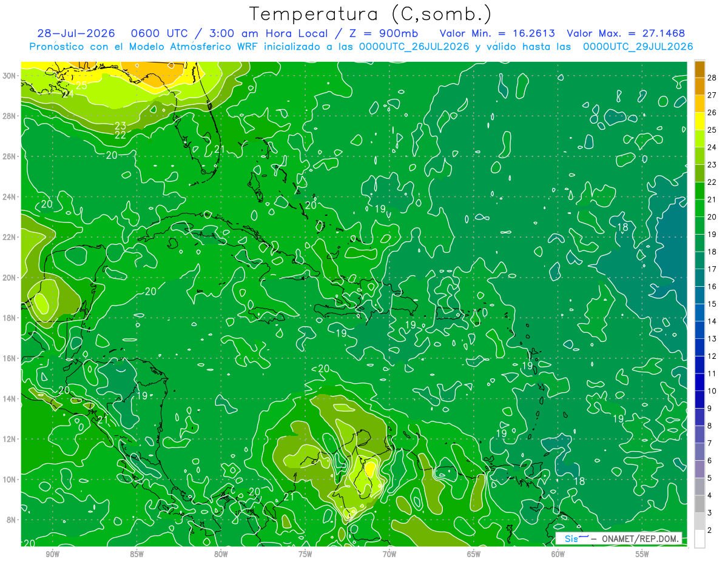Click the "Temperatura (C,somb.)" chart title
Viewport: 728px width, 562px height.
[371, 14]
